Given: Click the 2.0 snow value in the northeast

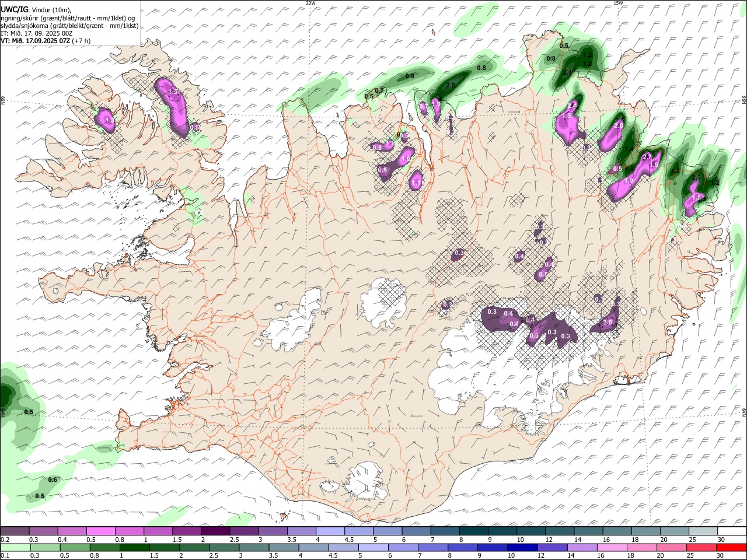Looking at the screenshot, I should tap(619, 125).
